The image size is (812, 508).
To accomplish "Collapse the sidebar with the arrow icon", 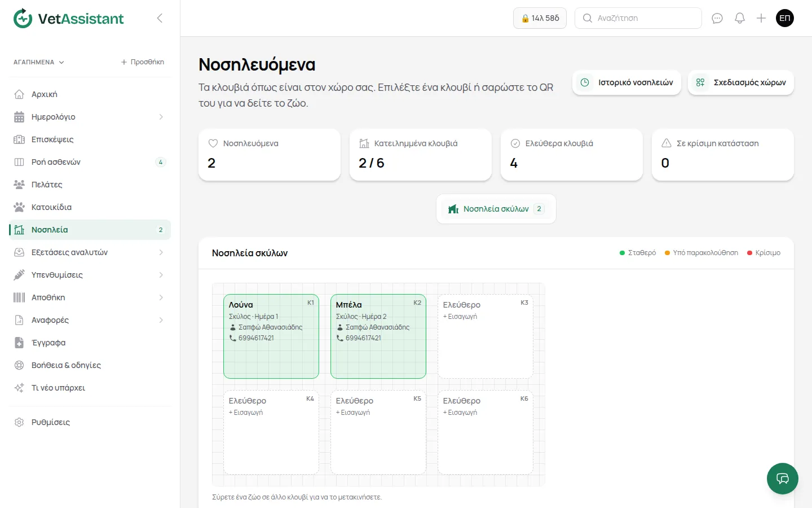I will (160, 18).
